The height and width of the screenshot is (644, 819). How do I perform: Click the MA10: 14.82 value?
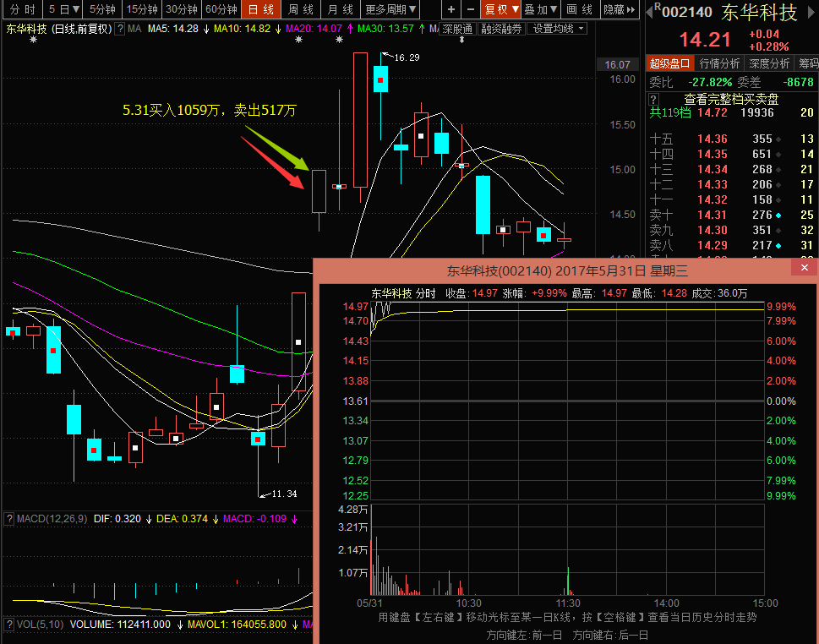click(x=242, y=29)
